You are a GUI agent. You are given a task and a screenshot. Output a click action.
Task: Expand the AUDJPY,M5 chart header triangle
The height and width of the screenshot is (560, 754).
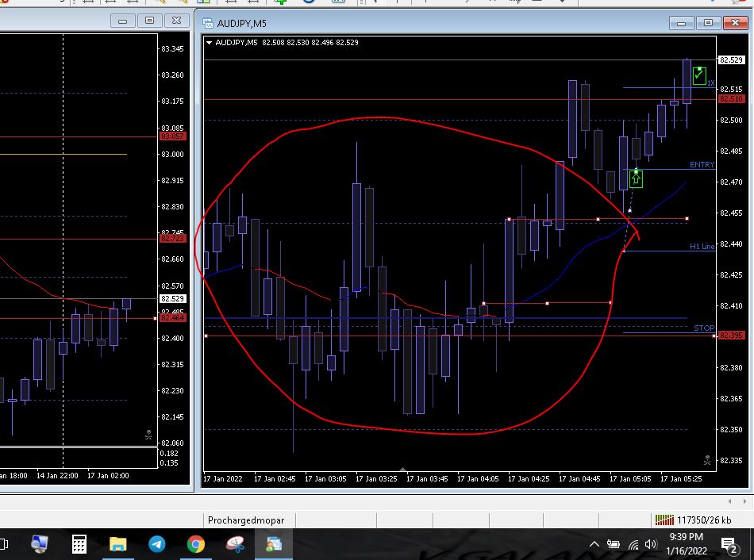[x=210, y=42]
